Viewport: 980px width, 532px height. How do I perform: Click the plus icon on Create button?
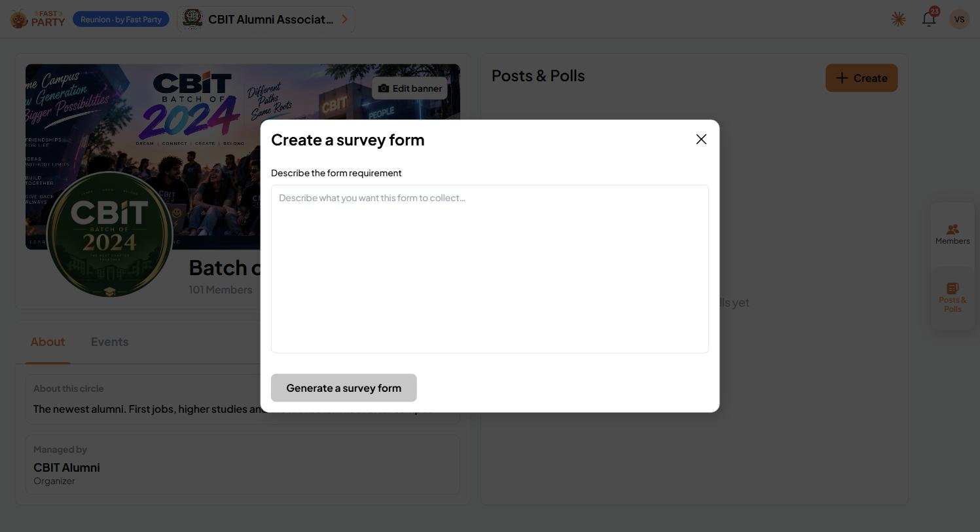click(x=842, y=78)
